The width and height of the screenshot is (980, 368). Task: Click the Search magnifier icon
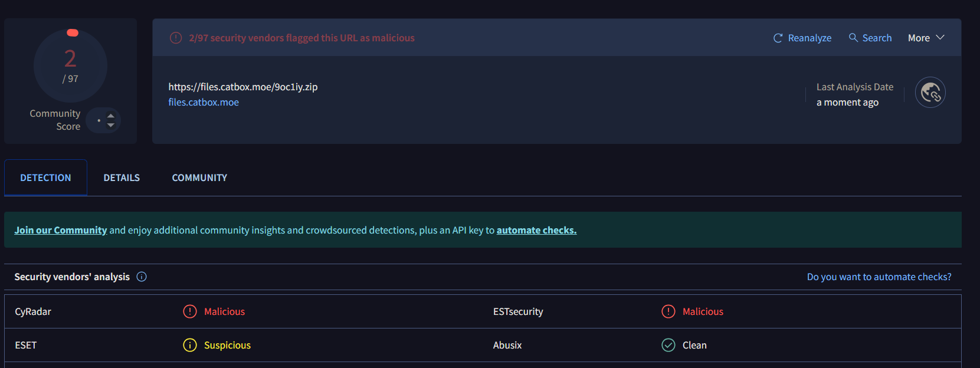853,38
